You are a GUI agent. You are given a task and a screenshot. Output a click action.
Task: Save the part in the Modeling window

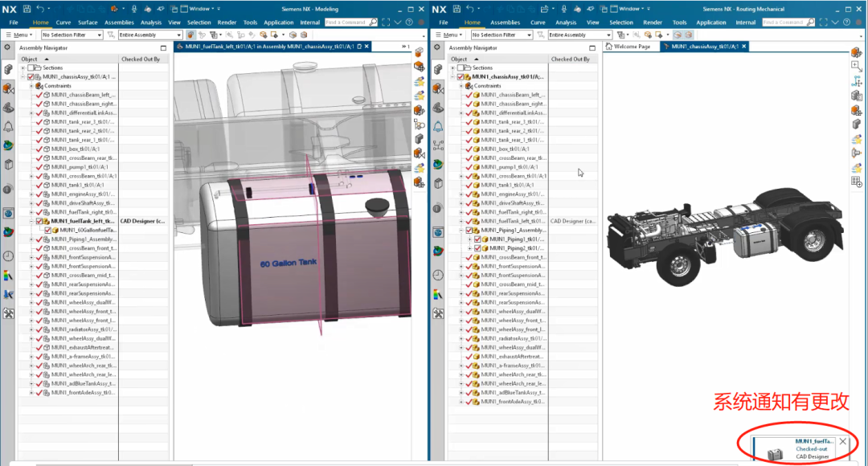[27, 9]
